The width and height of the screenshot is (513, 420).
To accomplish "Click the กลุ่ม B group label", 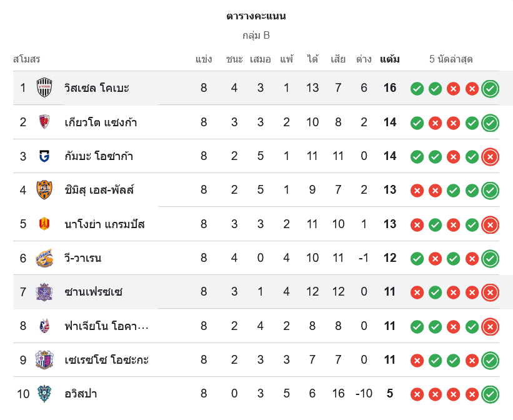I will tap(256, 36).
